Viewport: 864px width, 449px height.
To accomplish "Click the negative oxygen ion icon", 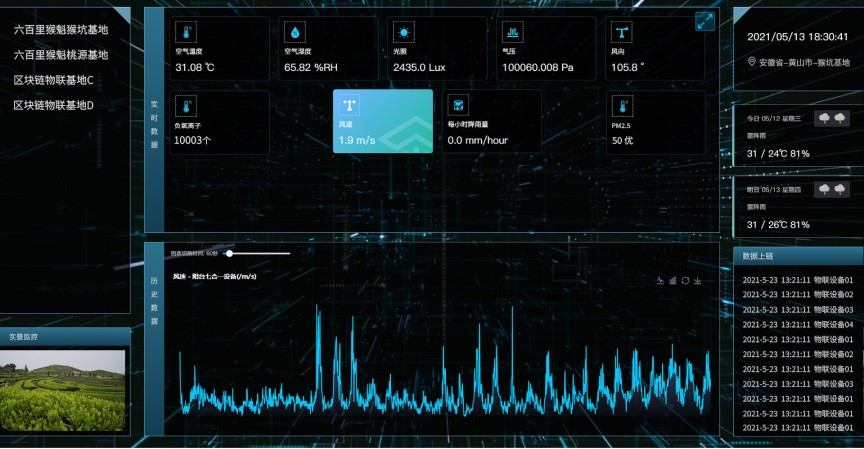I will point(187,105).
